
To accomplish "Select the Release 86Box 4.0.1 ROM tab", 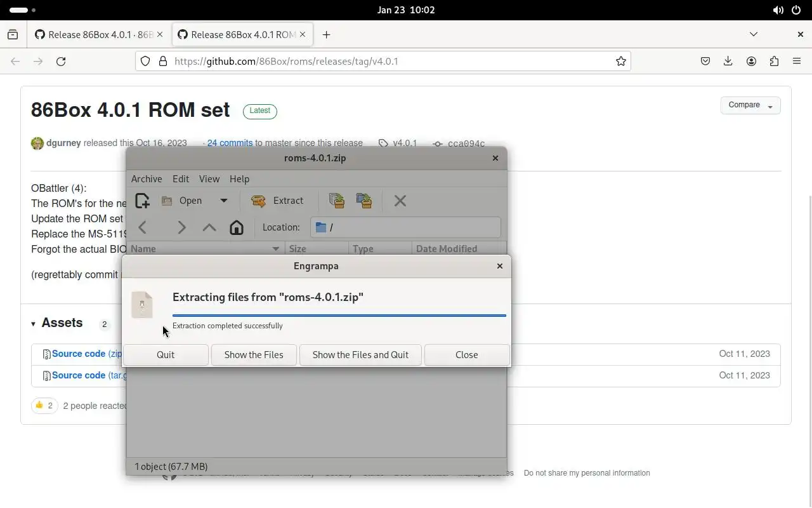I will pyautogui.click(x=242, y=35).
